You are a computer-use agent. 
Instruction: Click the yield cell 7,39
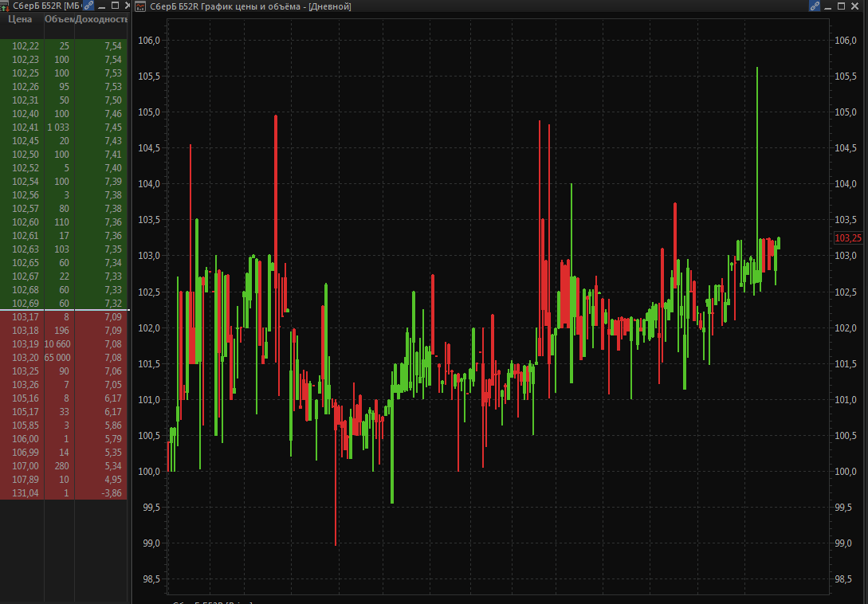click(113, 182)
